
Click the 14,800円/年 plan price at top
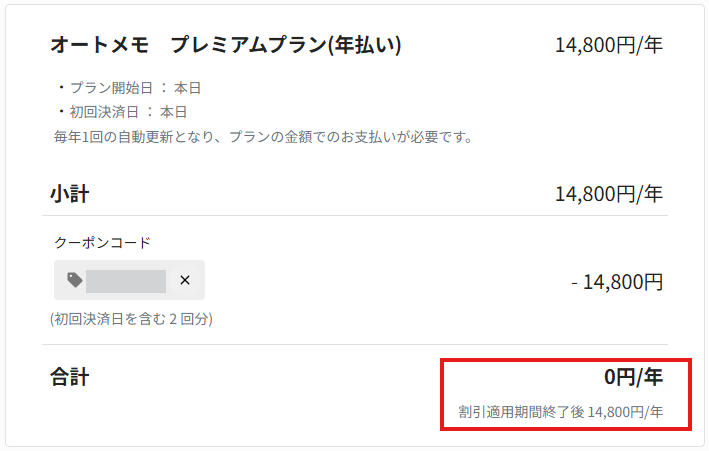tap(609, 45)
